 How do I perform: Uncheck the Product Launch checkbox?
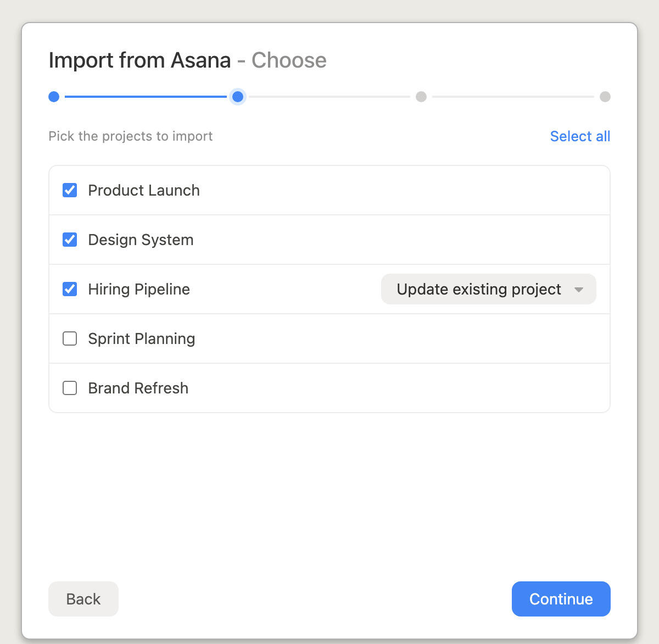pyautogui.click(x=70, y=190)
